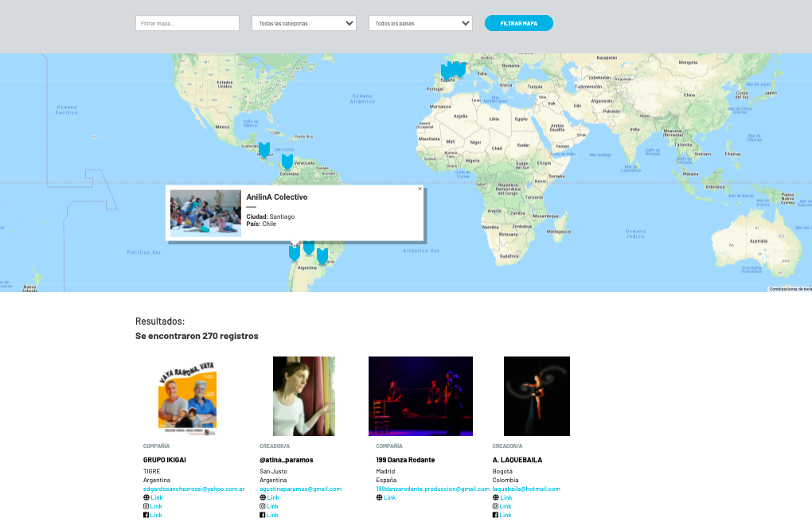Open the Instagram icon under GRUPO IKIGAI
Image resolution: width=812 pixels, height=526 pixels.
point(146,506)
